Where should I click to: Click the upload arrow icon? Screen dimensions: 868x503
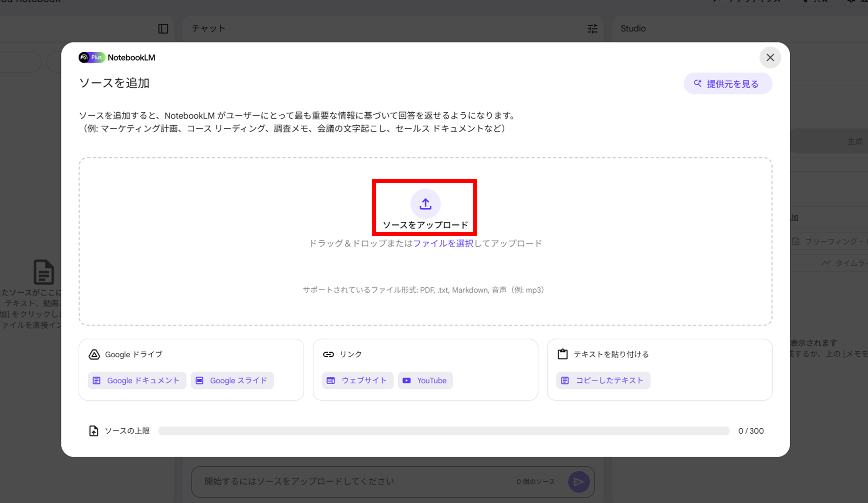425,204
